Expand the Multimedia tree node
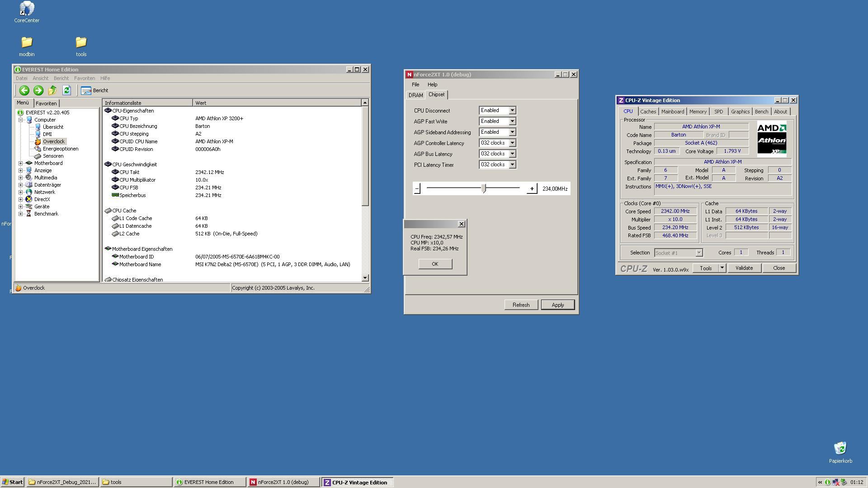Screen dimensions: 868x488 20,178
